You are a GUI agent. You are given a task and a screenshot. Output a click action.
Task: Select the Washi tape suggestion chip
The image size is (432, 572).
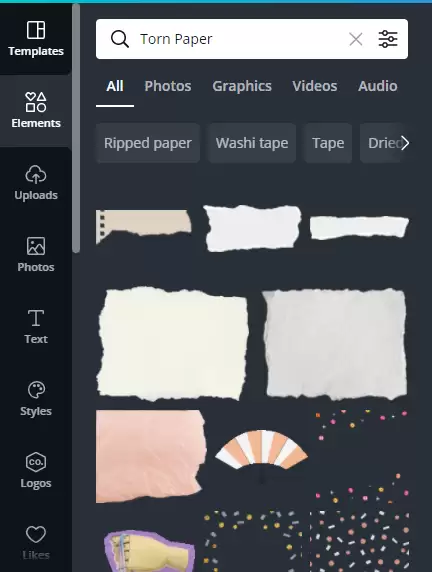252,143
